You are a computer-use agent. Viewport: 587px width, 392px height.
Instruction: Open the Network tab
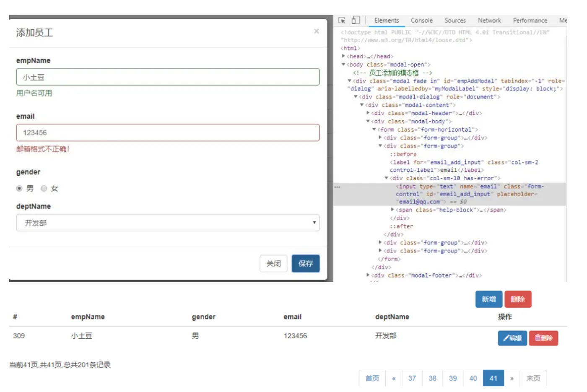click(489, 20)
